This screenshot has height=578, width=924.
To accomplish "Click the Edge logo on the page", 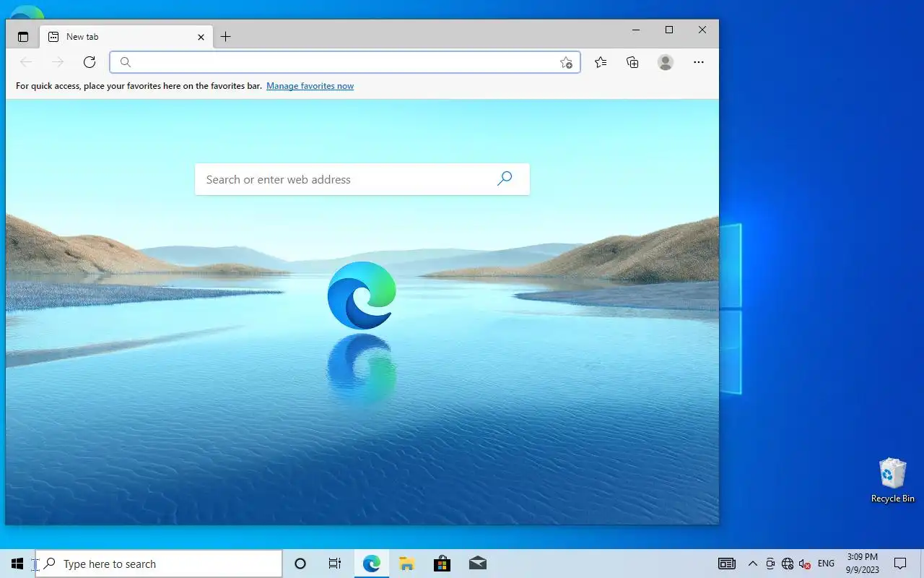I will pyautogui.click(x=362, y=295).
